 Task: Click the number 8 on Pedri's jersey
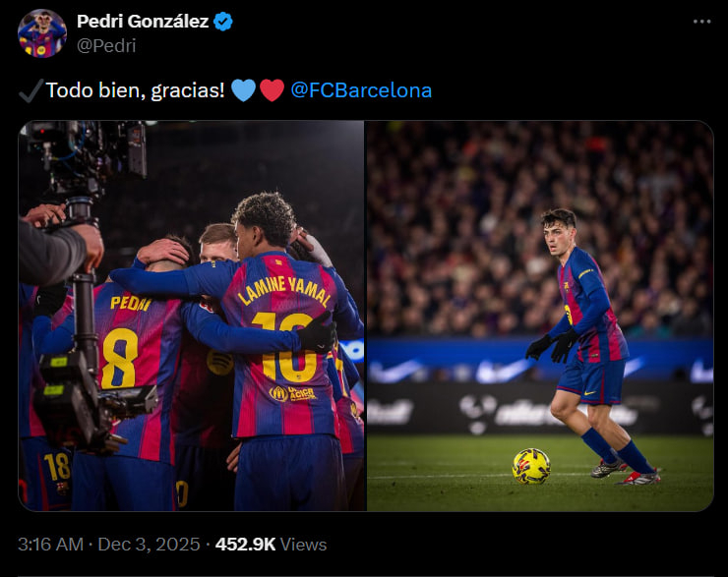(x=119, y=359)
